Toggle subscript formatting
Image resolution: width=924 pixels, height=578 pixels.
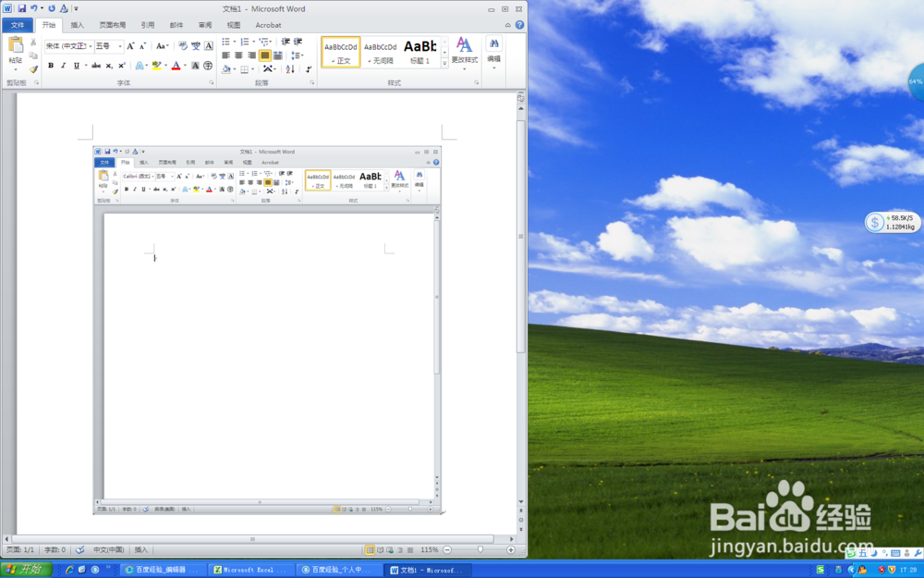tap(109, 66)
